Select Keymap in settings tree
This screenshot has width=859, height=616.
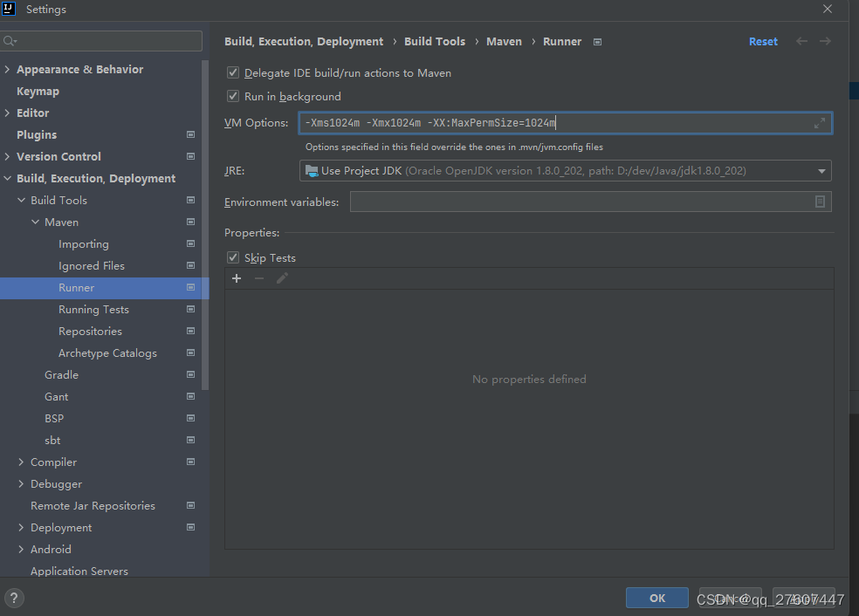[38, 92]
